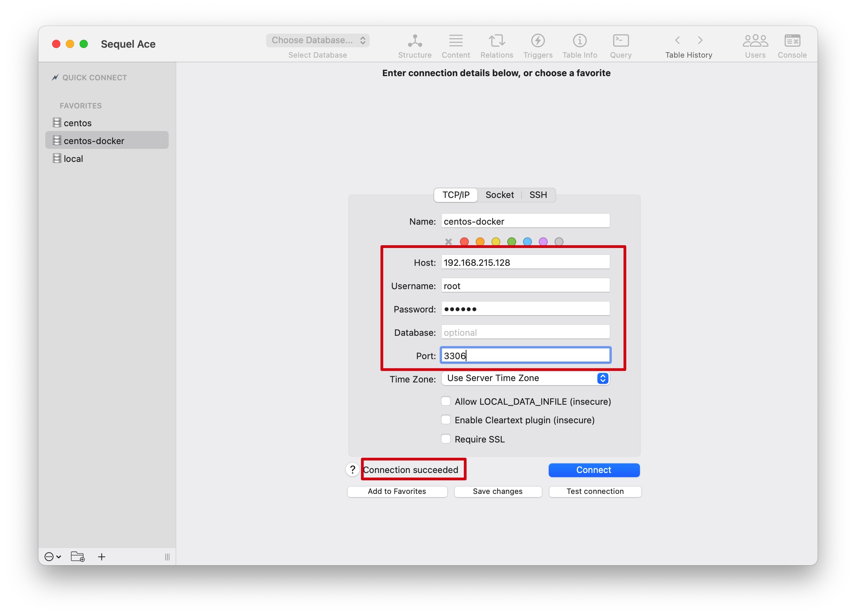Pick the blue favorite color
This screenshot has width=856, height=616.
point(528,241)
